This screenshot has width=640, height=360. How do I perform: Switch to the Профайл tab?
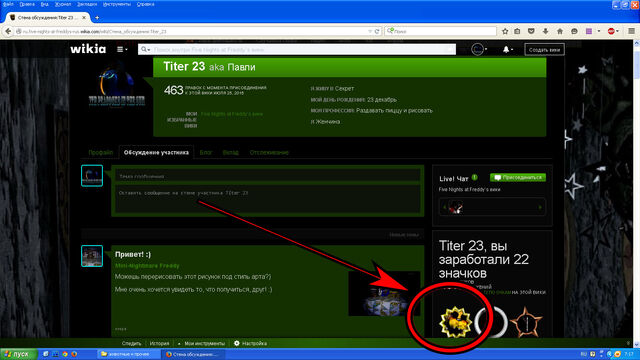coord(100,152)
